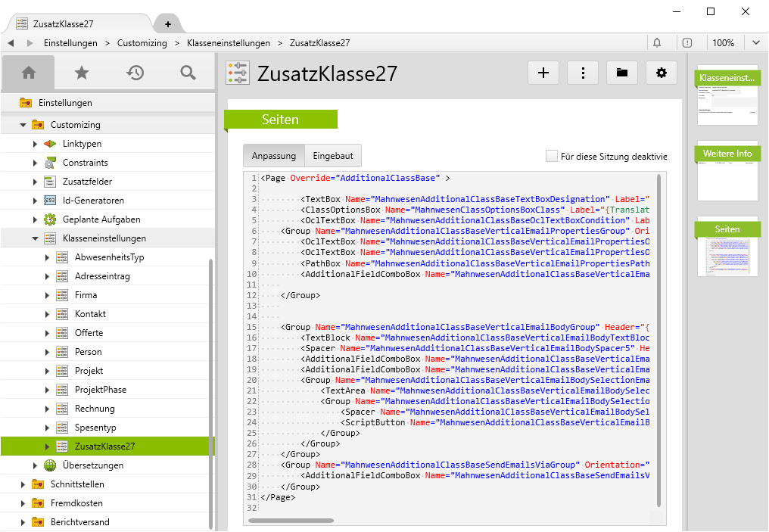769x532 pixels.
Task: Open the Search magnifier tab
Action: [188, 73]
